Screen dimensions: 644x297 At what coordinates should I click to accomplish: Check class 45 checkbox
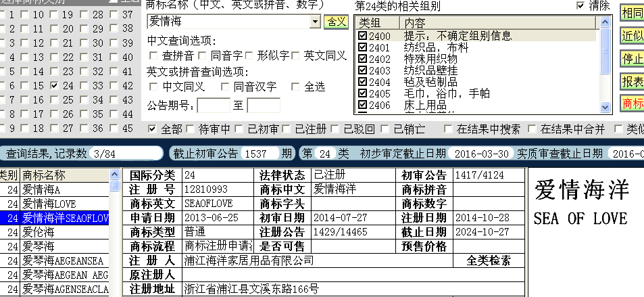pyautogui.click(x=114, y=129)
